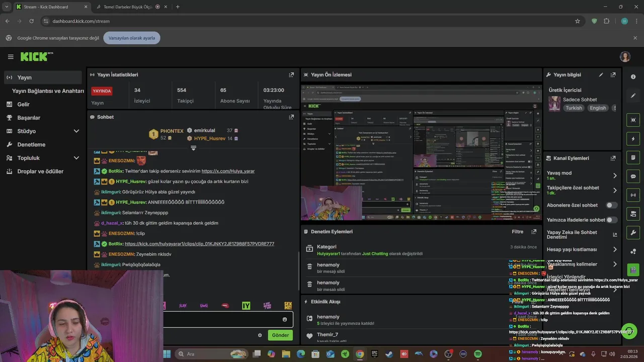Image resolution: width=644 pixels, height=362 pixels.
Task: Open Yayın in the left sidebar
Action: [x=42, y=77]
